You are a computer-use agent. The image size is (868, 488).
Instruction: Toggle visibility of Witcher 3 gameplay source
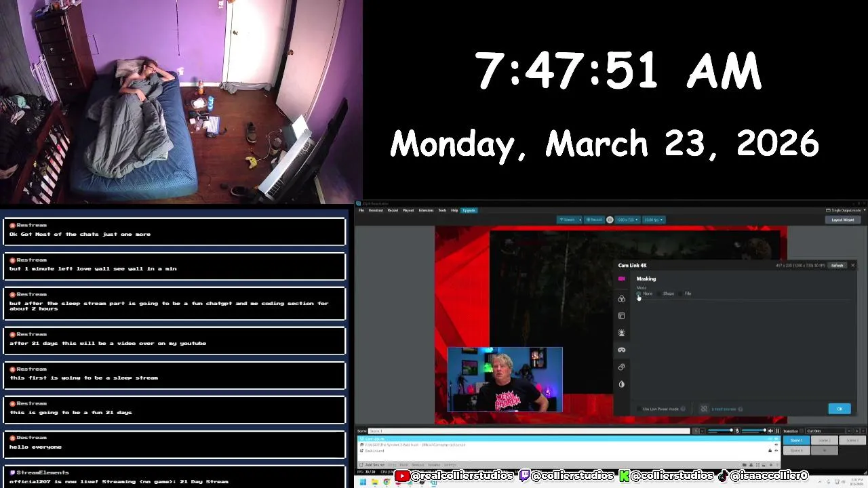coord(776,445)
